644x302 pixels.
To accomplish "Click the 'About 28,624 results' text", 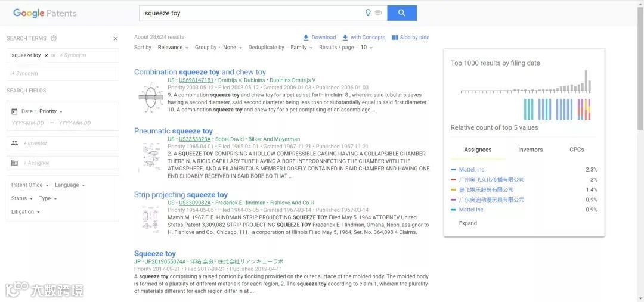I will (159, 37).
